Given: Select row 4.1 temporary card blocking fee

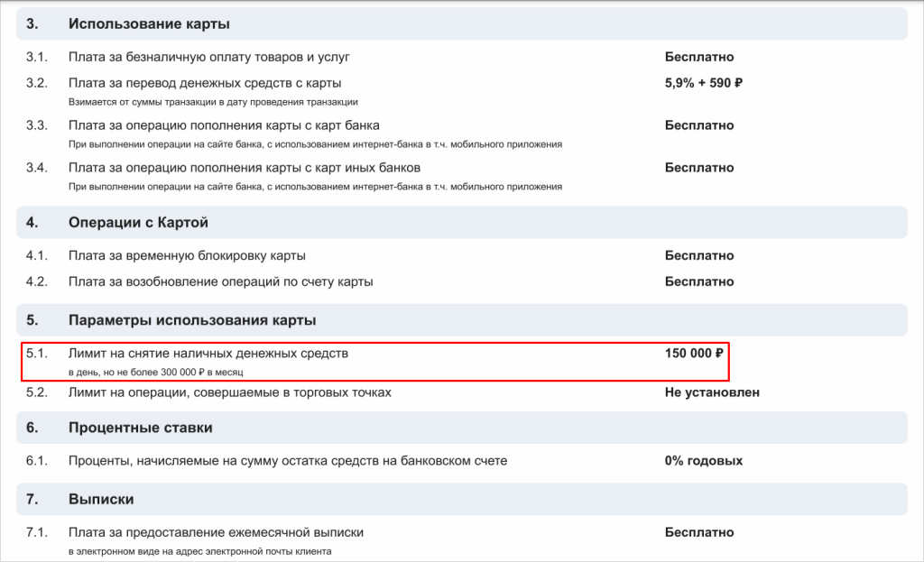Looking at the screenshot, I should click(x=461, y=255).
